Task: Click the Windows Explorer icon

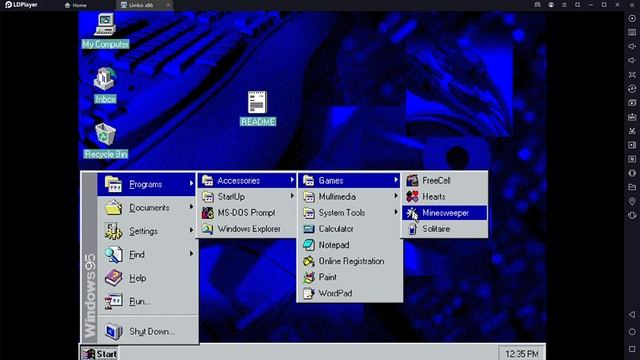Action: click(x=207, y=229)
